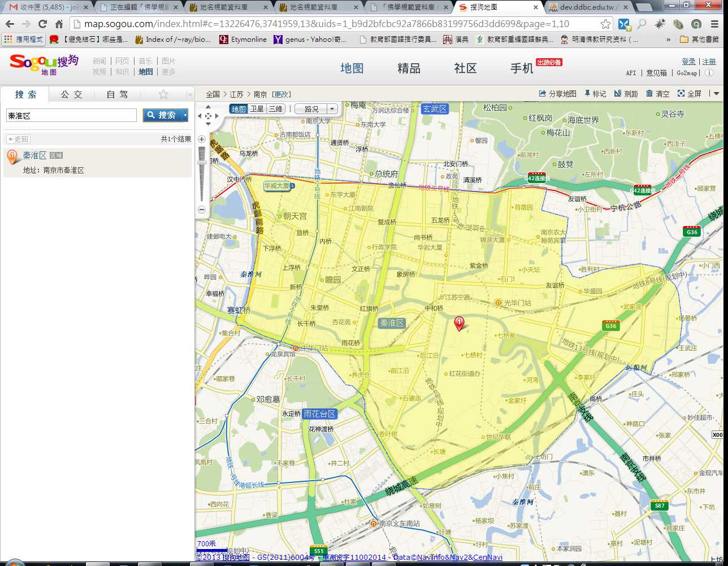Switch to the dev.ddbc.edu.tw tab

coord(588,7)
